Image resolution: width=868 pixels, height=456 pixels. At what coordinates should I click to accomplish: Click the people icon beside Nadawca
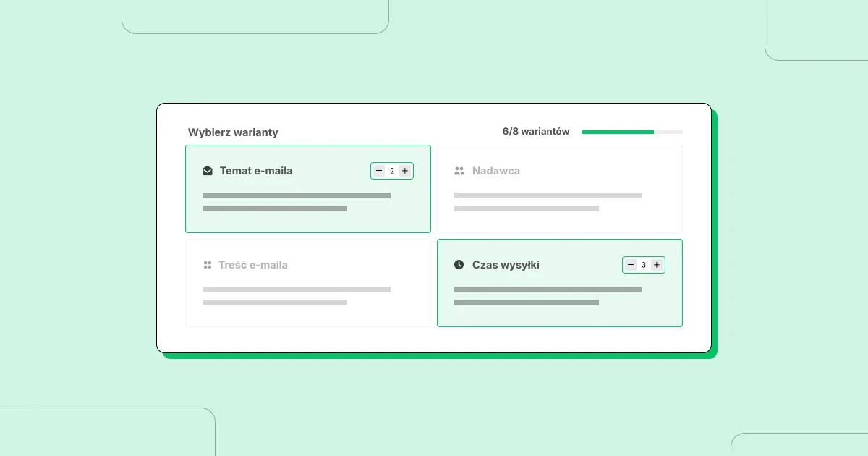(x=459, y=171)
